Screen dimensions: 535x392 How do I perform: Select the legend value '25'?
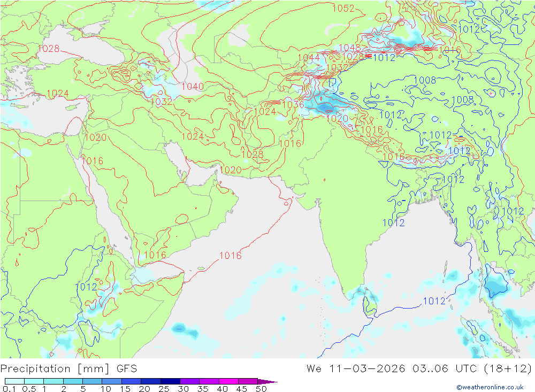pyautogui.click(x=164, y=389)
